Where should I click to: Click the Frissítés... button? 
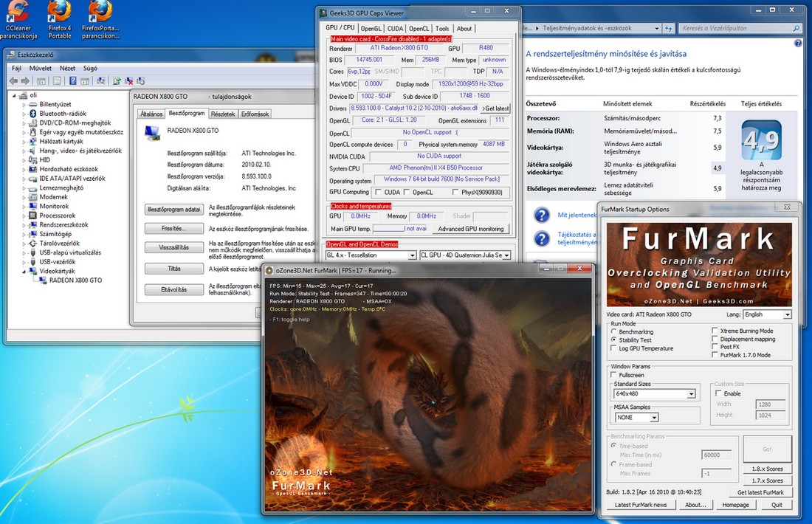[x=173, y=228]
